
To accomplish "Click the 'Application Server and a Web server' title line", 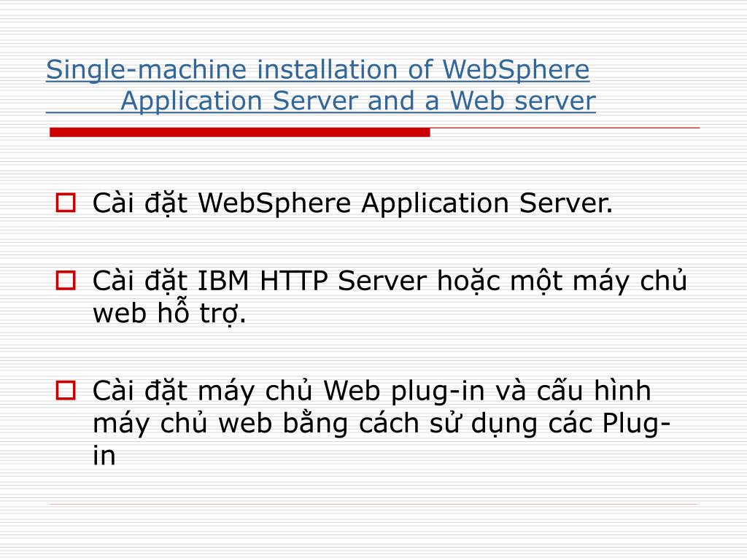I will (x=357, y=101).
